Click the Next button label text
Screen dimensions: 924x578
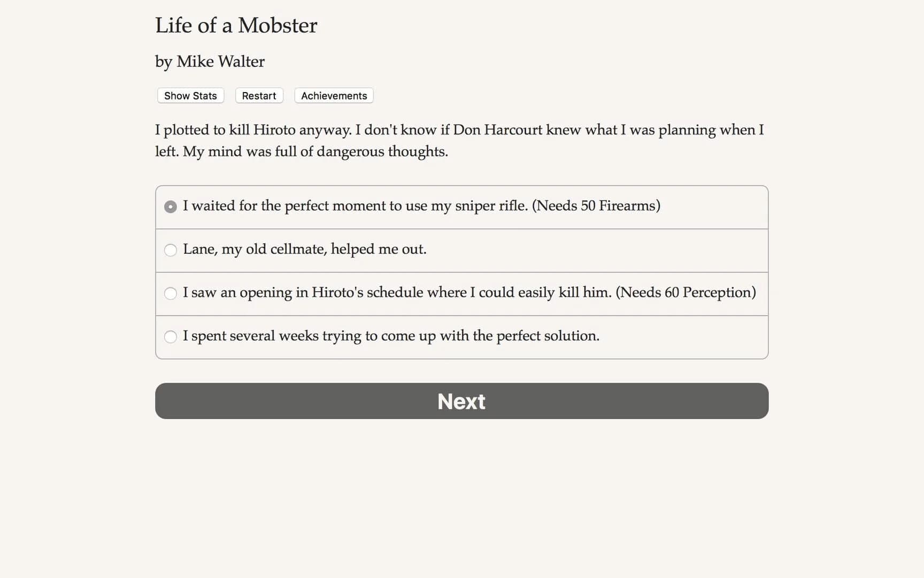pyautogui.click(x=461, y=401)
